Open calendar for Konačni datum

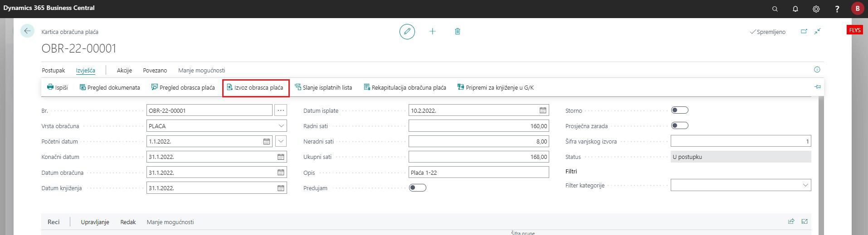[x=281, y=157]
